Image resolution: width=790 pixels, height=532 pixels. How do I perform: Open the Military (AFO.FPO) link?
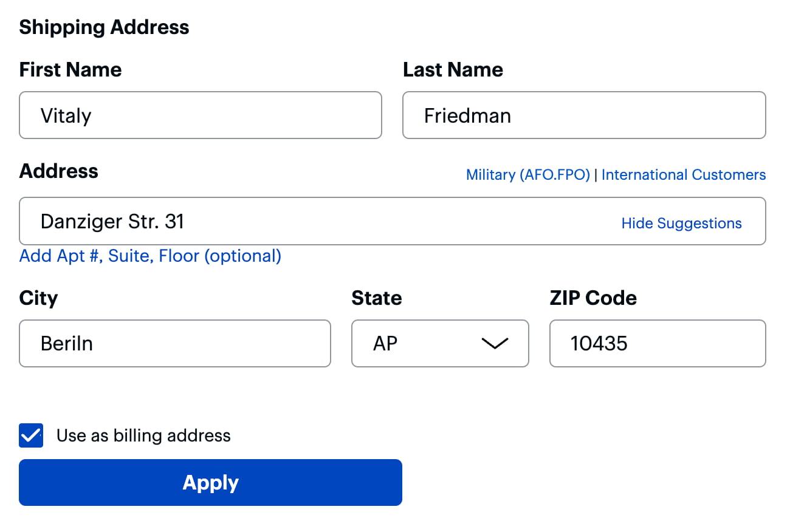tap(527, 175)
